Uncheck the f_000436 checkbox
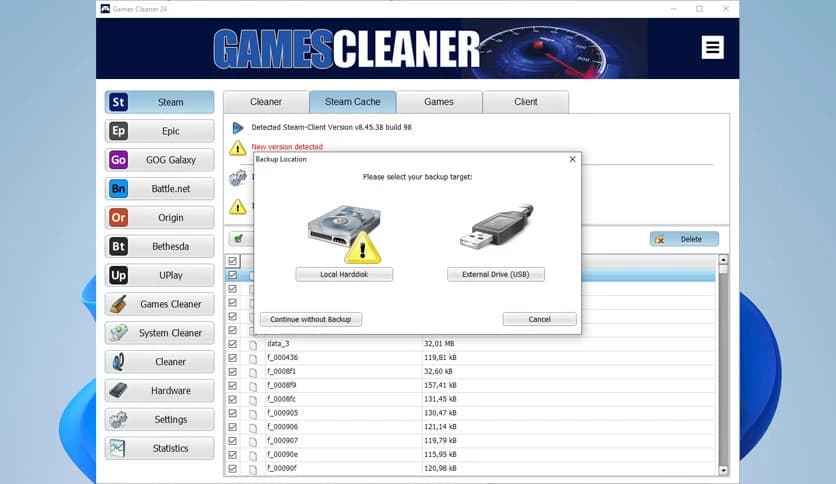The height and width of the screenshot is (484, 836). pyautogui.click(x=232, y=358)
